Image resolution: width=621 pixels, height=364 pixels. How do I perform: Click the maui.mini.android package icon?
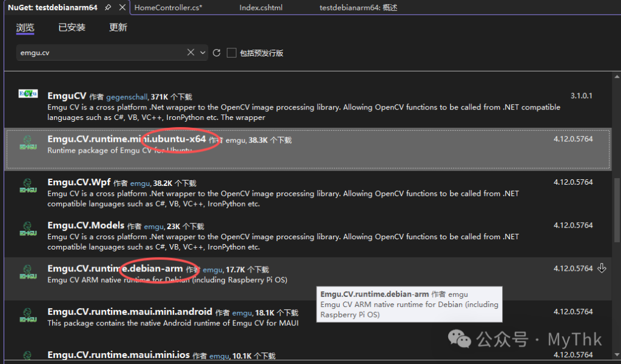pyautogui.click(x=28, y=316)
